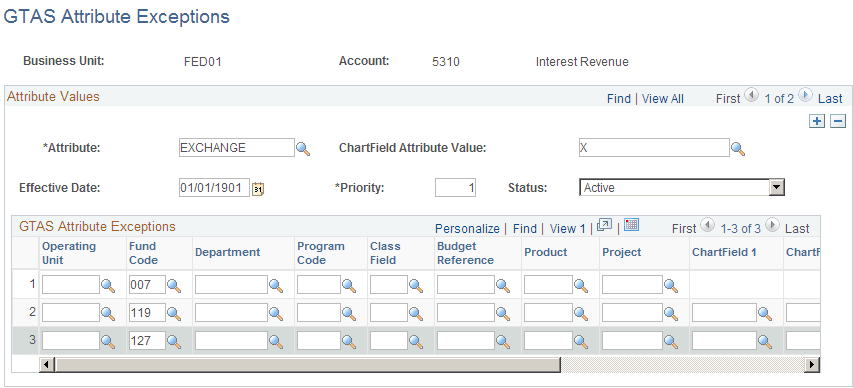Look up Fund Code 119 in row 2

[x=174, y=313]
